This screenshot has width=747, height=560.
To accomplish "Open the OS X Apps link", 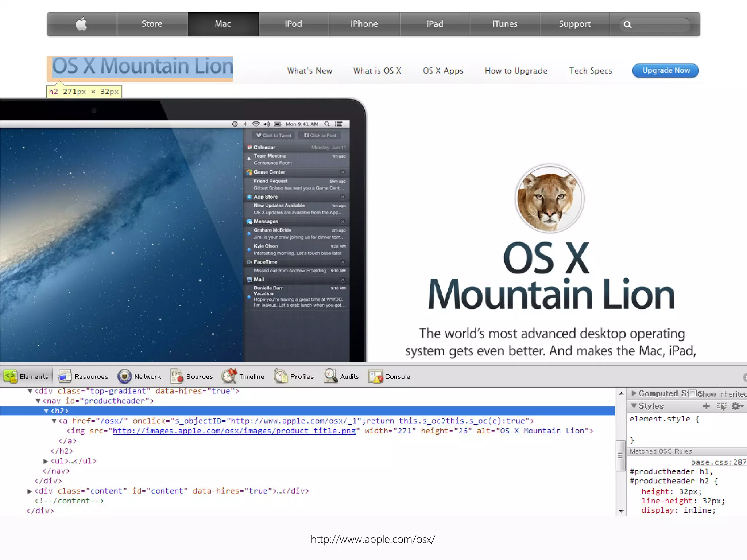I will click(443, 71).
